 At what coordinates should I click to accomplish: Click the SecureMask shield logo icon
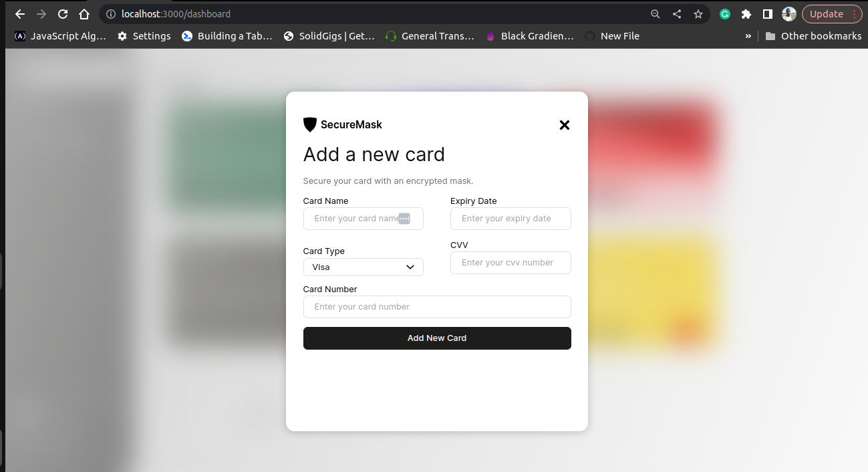click(309, 125)
